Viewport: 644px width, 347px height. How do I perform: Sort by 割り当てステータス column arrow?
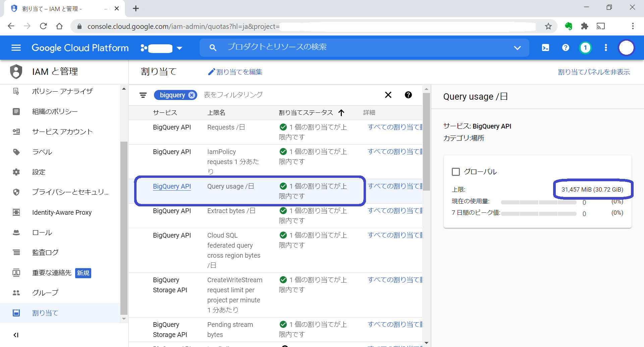pos(341,113)
